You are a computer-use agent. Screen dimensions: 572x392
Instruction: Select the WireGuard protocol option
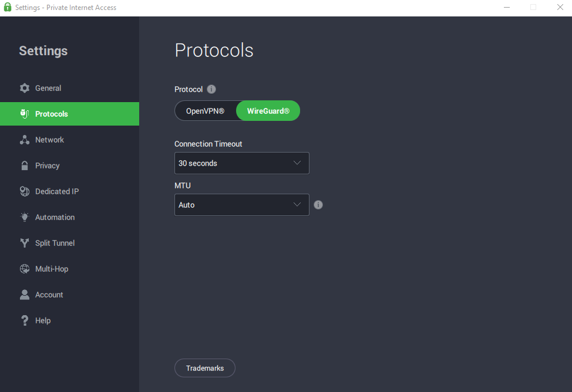[x=268, y=111]
